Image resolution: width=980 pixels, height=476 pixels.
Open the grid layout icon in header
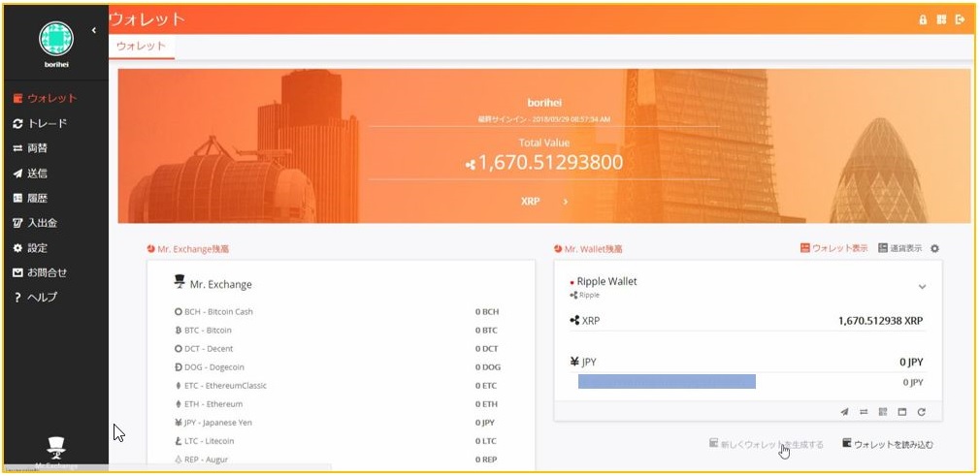941,19
